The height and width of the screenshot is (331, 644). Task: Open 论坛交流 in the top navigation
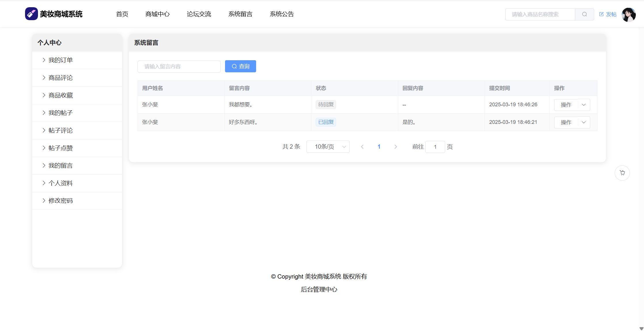[199, 14]
